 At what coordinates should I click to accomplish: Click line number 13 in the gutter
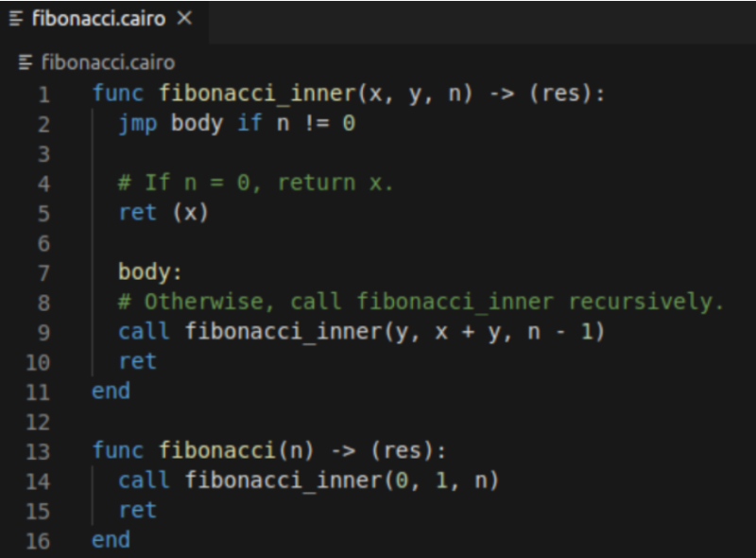(40, 450)
